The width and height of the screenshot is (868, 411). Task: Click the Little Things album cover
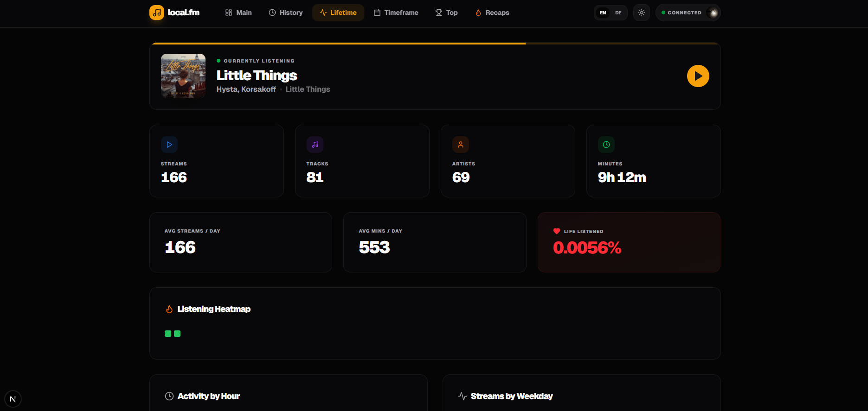tap(183, 76)
